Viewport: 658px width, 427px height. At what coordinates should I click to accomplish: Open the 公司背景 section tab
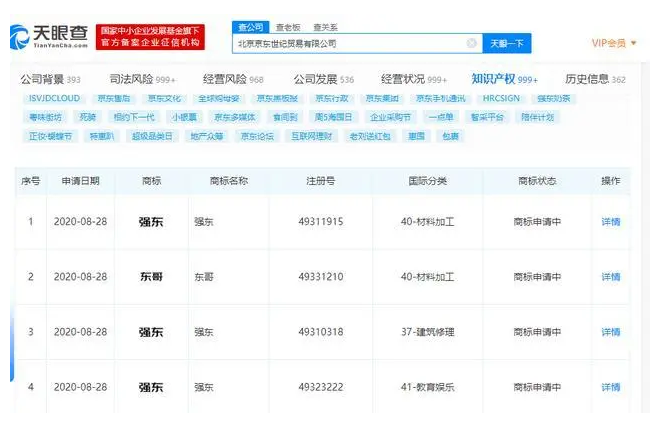pyautogui.click(x=50, y=79)
